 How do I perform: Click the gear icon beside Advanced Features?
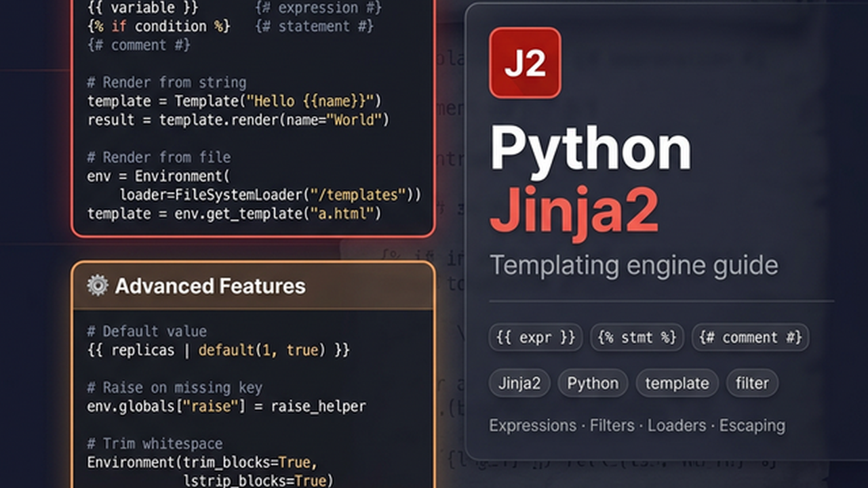98,285
